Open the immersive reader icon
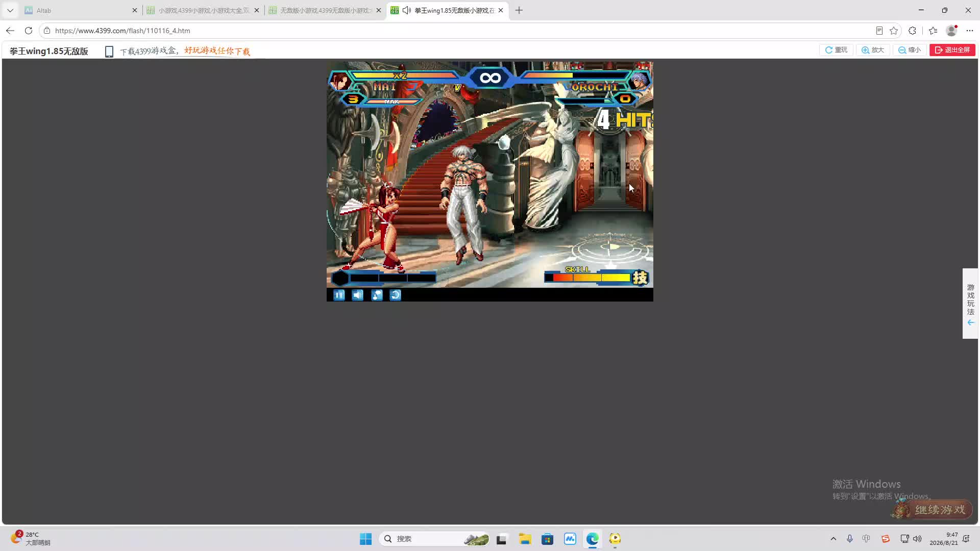This screenshot has width=980, height=551. (x=879, y=31)
